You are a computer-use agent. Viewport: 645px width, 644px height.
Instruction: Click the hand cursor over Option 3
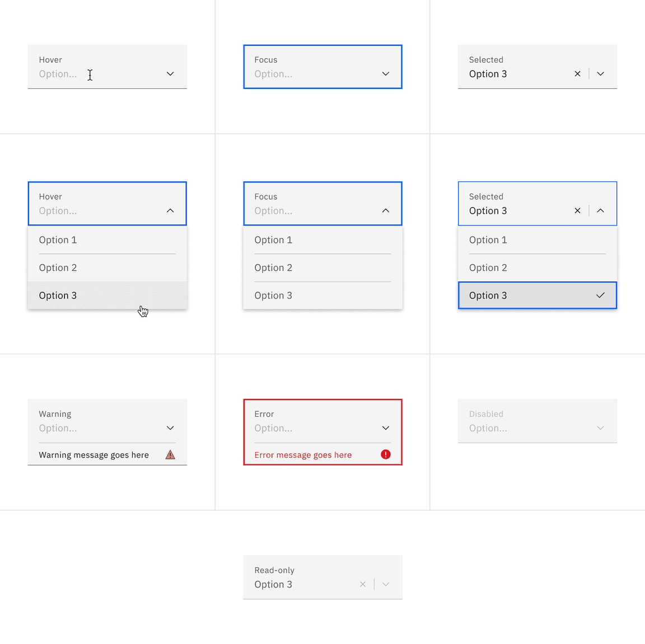point(143,311)
